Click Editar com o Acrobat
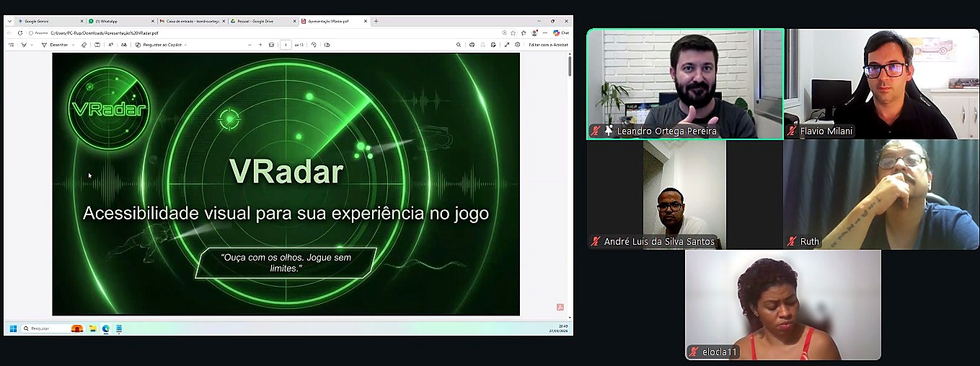Screen dimensions: 980x366 [x=548, y=45]
